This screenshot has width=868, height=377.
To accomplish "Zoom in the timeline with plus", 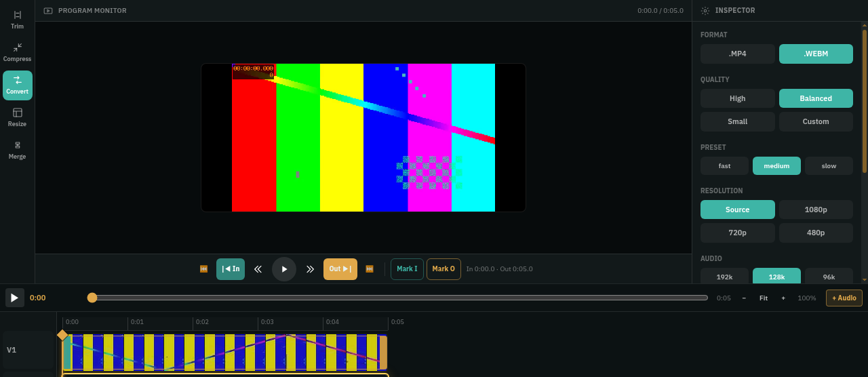I will click(x=783, y=298).
